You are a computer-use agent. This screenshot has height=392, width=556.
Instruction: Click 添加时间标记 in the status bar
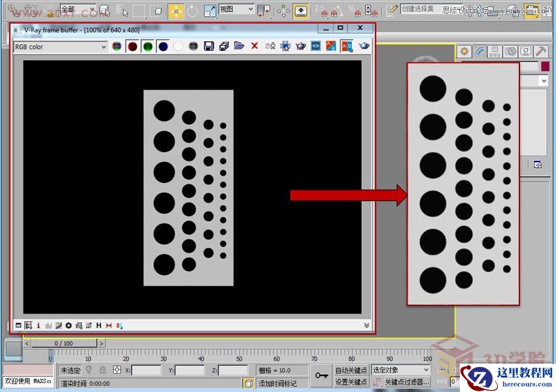pyautogui.click(x=278, y=383)
